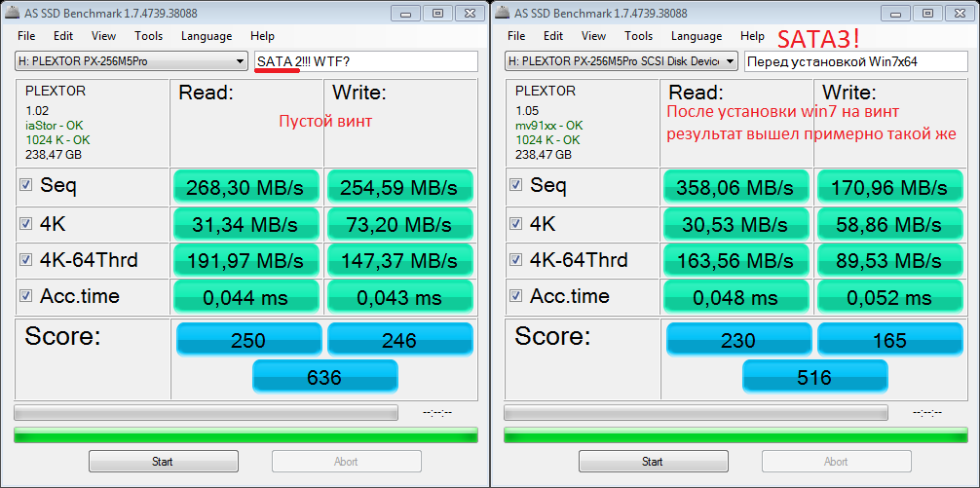
Task: Click 4K-64Thrd read 163,56 MB/s result
Action: point(736,260)
